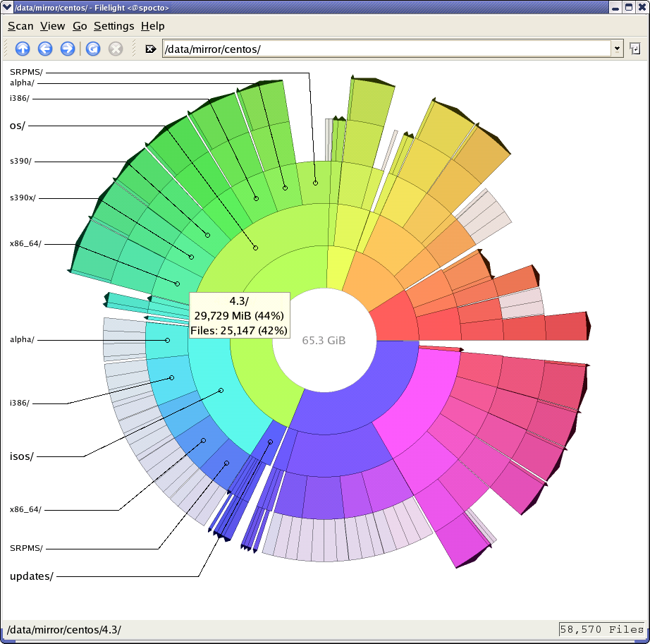
Task: Click the /data/mirror/centos/4.3/ status bar path
Action: [64, 629]
